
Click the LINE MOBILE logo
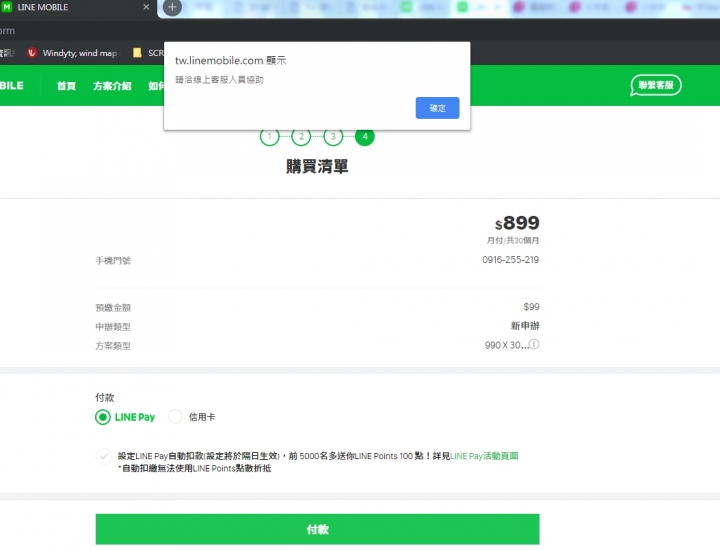(x=11, y=86)
